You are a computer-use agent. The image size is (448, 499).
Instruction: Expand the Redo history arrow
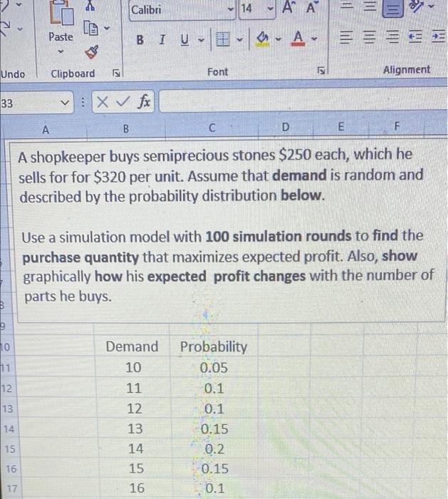(20, 29)
